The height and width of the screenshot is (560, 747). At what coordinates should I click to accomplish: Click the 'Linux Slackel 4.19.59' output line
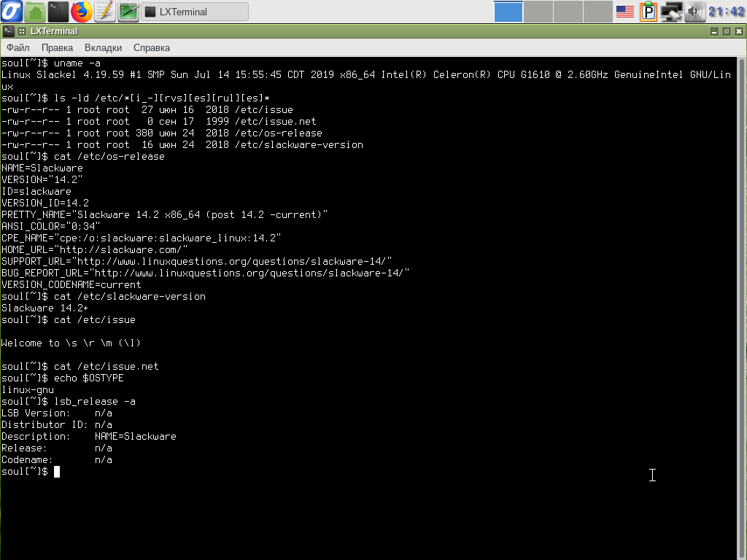pyautogui.click(x=366, y=80)
